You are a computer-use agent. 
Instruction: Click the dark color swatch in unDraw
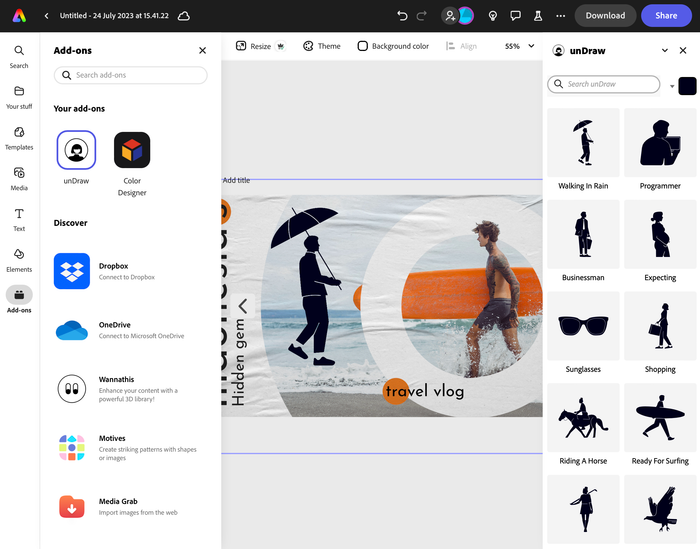687,86
